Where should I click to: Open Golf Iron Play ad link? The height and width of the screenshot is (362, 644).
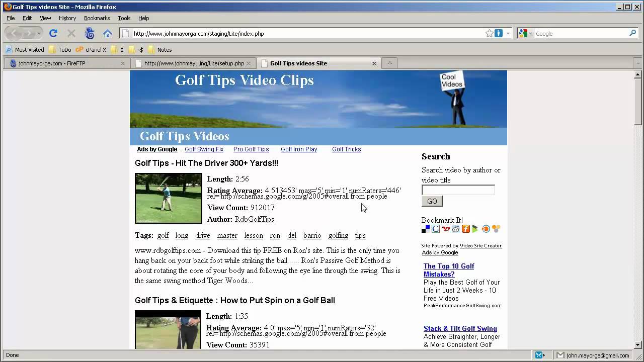pyautogui.click(x=299, y=149)
